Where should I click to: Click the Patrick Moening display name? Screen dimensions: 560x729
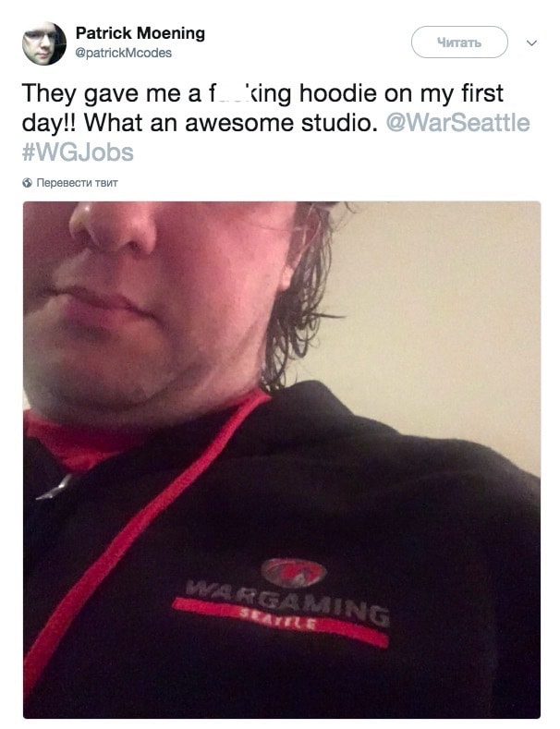[x=140, y=33]
